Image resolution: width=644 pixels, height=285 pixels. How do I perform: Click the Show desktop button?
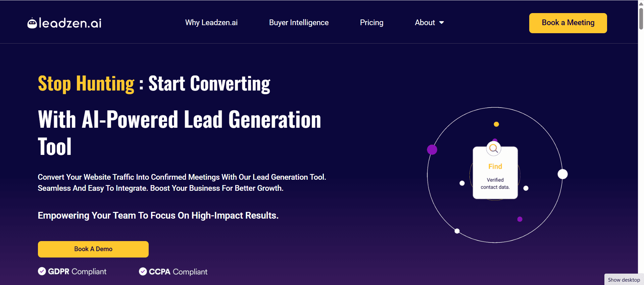(624, 280)
